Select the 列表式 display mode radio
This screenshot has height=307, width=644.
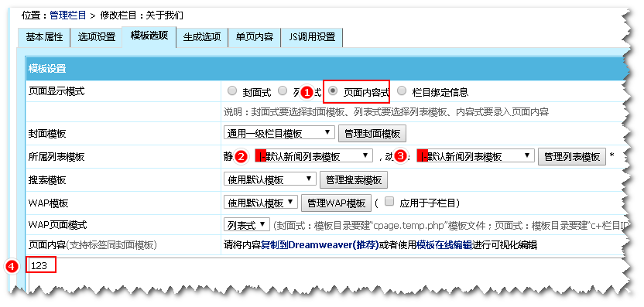(283, 91)
